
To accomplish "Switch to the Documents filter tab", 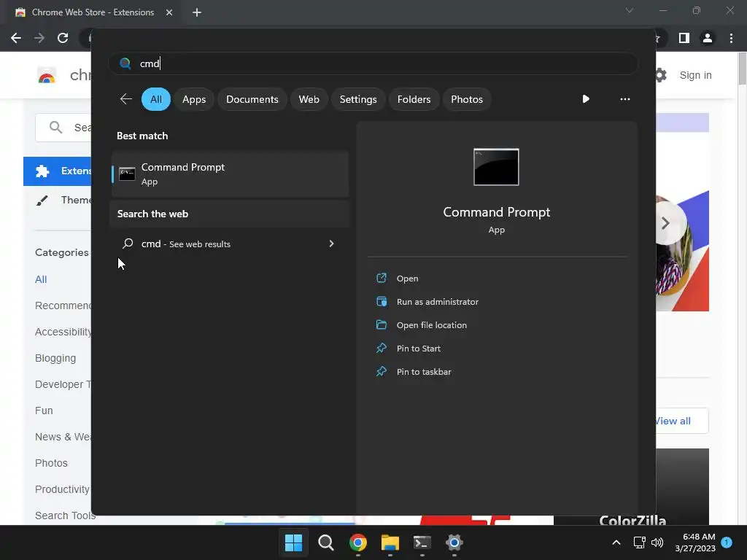I will 252,99.
